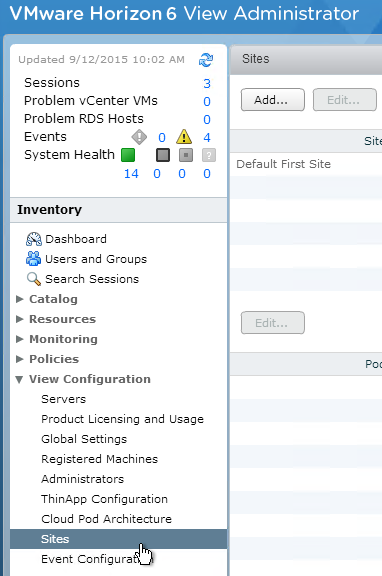
Task: Click the gray square-dot System Health icon
Action: (186, 155)
